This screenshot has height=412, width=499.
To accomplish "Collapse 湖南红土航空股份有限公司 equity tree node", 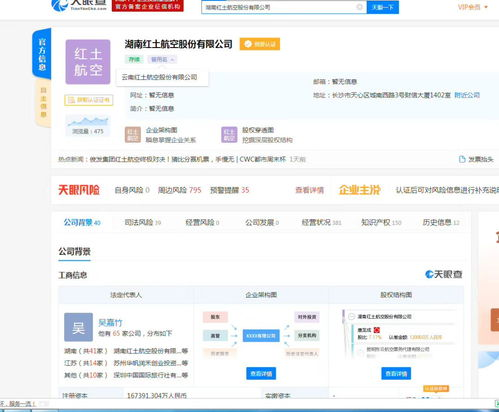I will coord(351,317).
